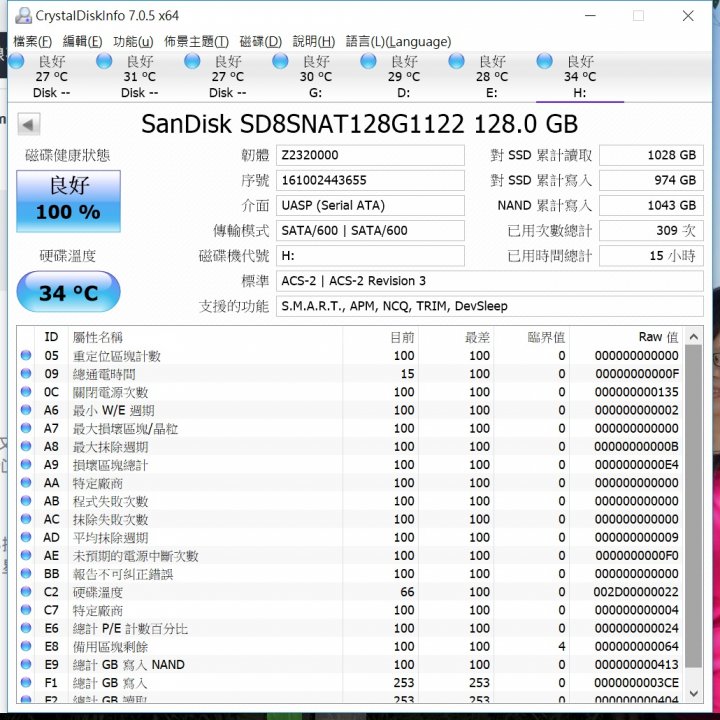Click the ID column header
The image size is (720, 720).
click(x=51, y=337)
